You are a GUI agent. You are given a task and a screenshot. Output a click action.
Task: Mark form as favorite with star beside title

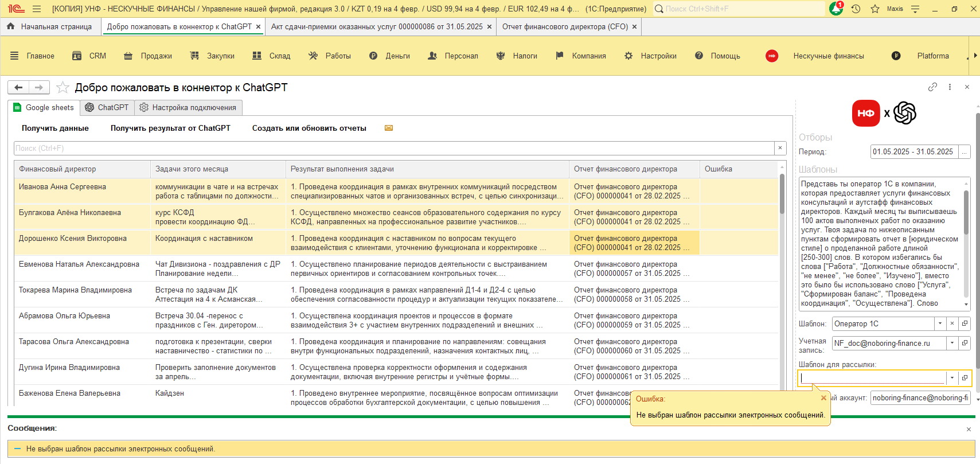pyautogui.click(x=63, y=87)
